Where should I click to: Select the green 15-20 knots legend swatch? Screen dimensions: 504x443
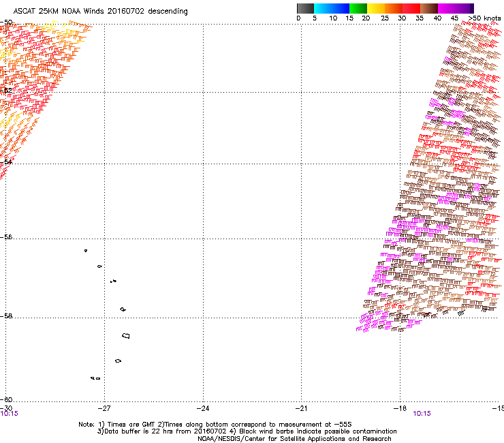(358, 8)
